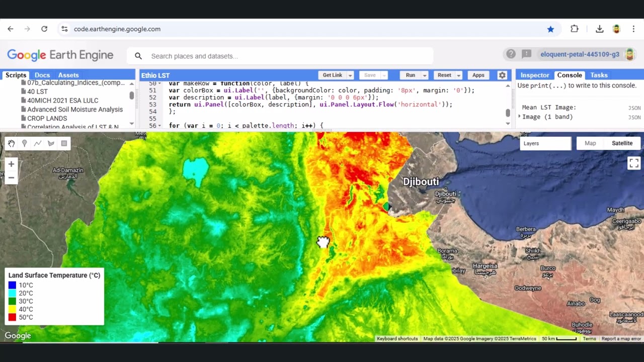Image resolution: width=644 pixels, height=362 pixels.
Task: Open code editor settings gear
Action: point(502,75)
